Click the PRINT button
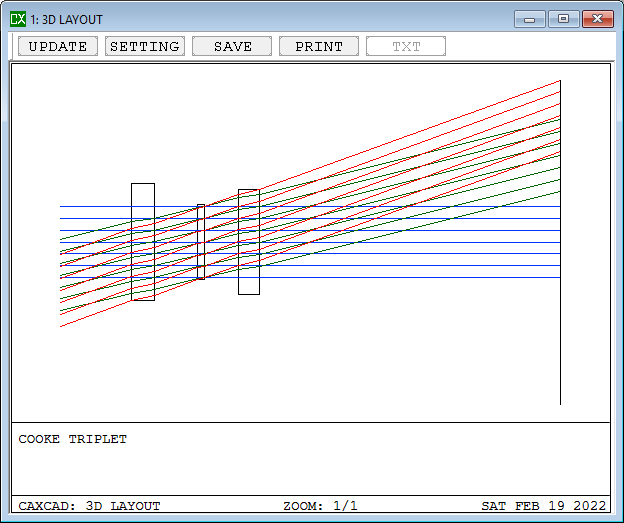Screen dimensions: 624x523 [x=319, y=46]
